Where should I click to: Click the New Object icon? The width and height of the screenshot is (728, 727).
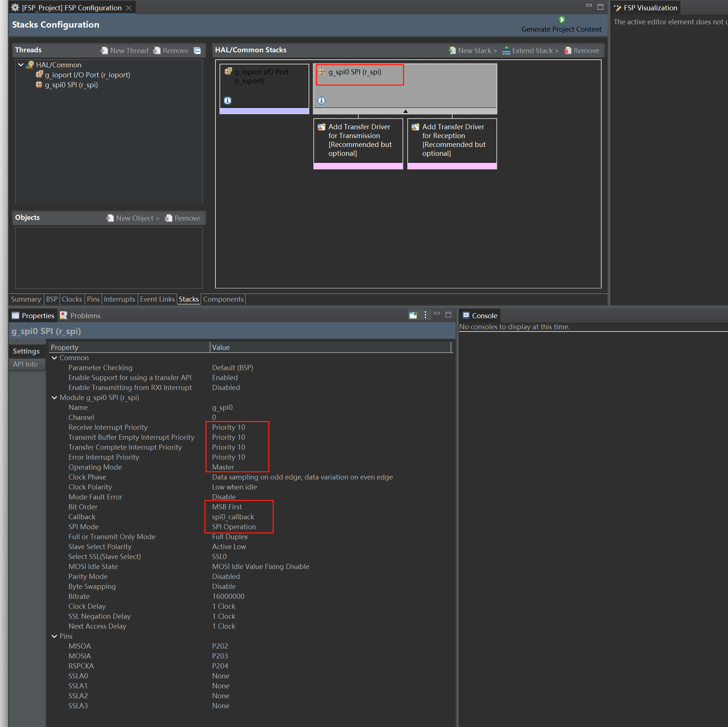[110, 218]
